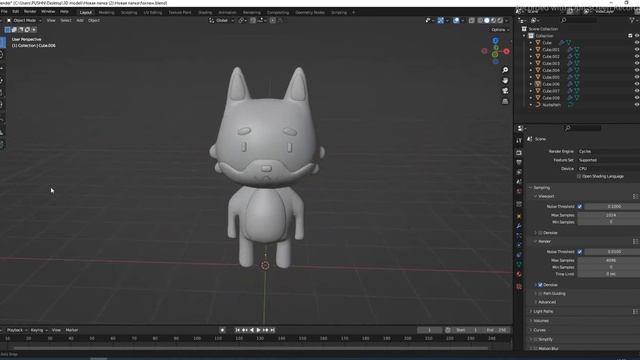The height and width of the screenshot is (360, 640).
Task: Click the jump to last frame button
Action: click(273, 330)
